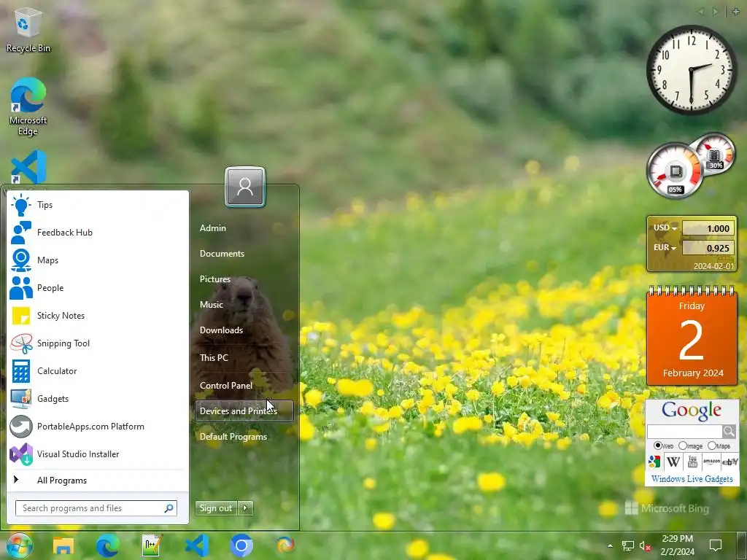Screen dimensions: 747x560
Task: Expand All Programs list
Action: tap(98, 481)
